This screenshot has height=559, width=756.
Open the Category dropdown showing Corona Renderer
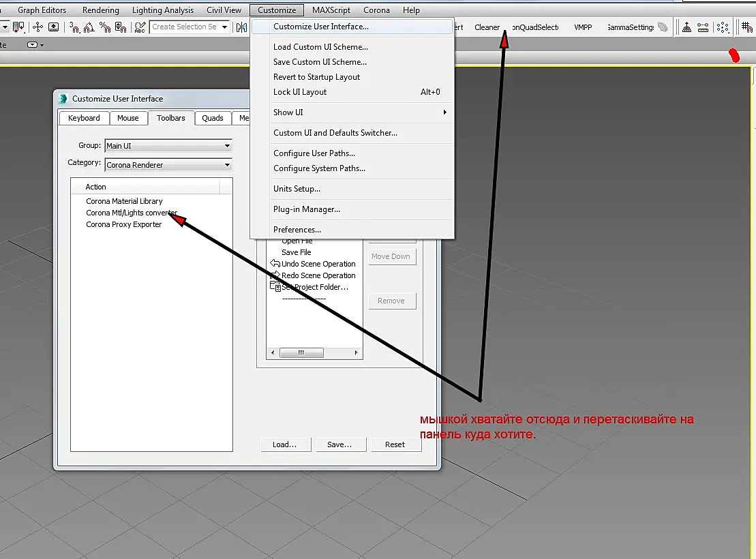(168, 165)
